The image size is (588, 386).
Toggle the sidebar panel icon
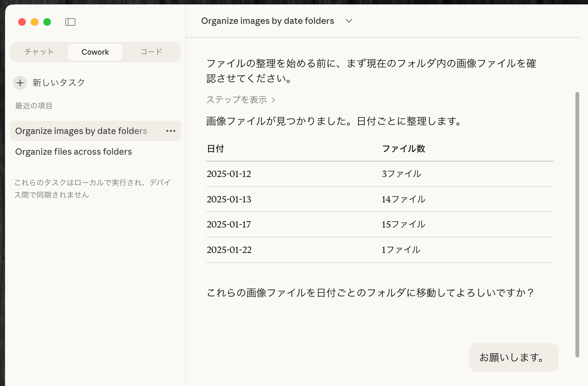point(70,22)
